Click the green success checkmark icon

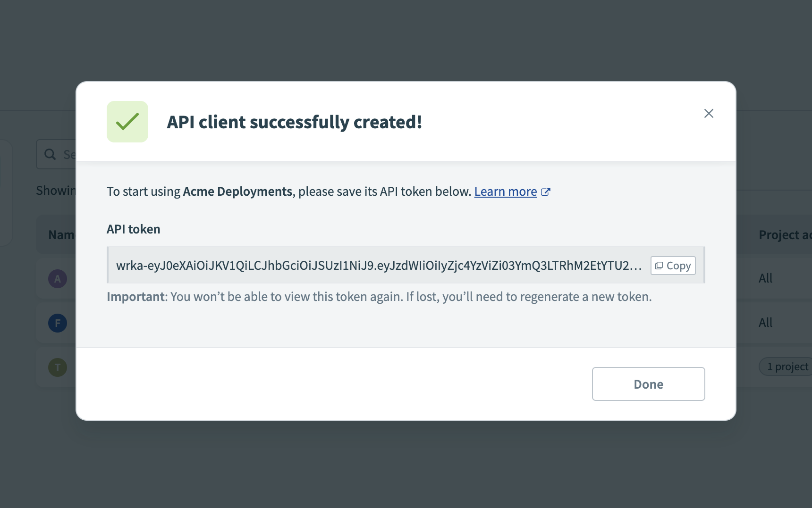127,121
